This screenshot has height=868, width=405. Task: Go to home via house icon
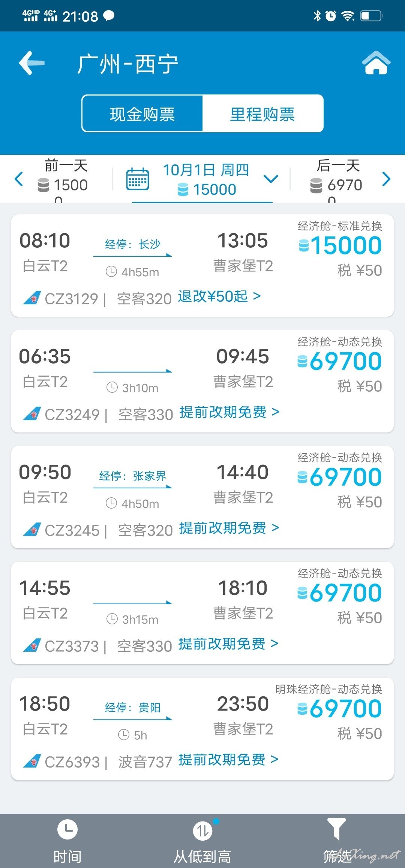pyautogui.click(x=376, y=63)
